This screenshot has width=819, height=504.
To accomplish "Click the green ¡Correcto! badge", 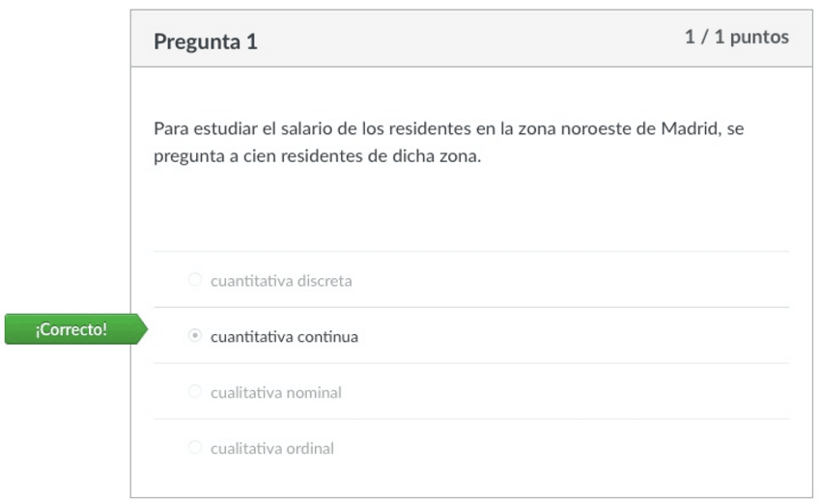I will (72, 329).
